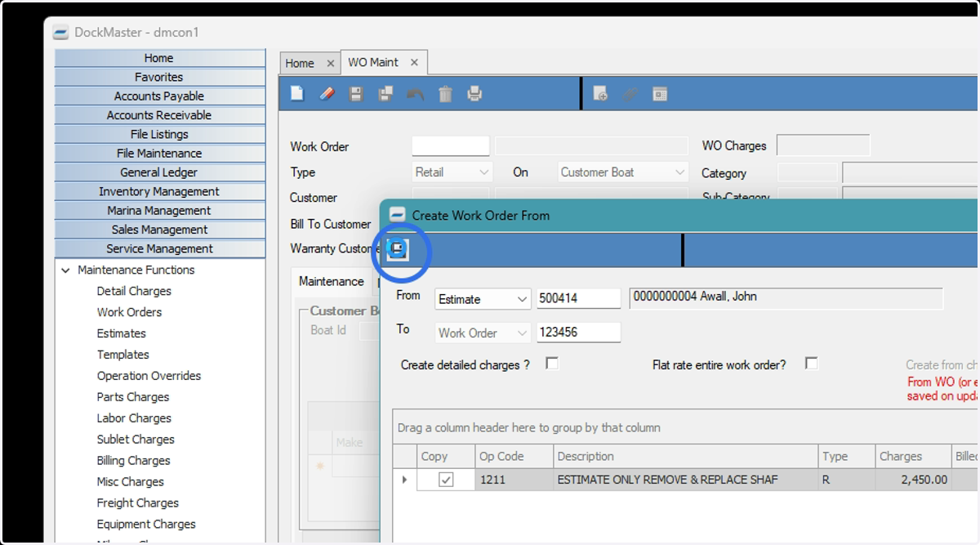Select Sublet Charges in tree
980x545 pixels.
point(136,440)
